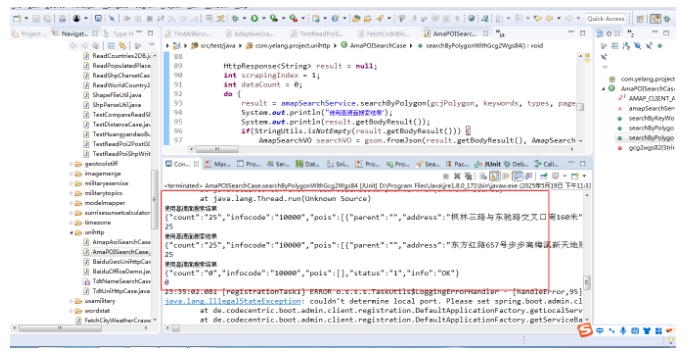Open the Navigator view menu dropdown
The image size is (690, 361).
151,45
